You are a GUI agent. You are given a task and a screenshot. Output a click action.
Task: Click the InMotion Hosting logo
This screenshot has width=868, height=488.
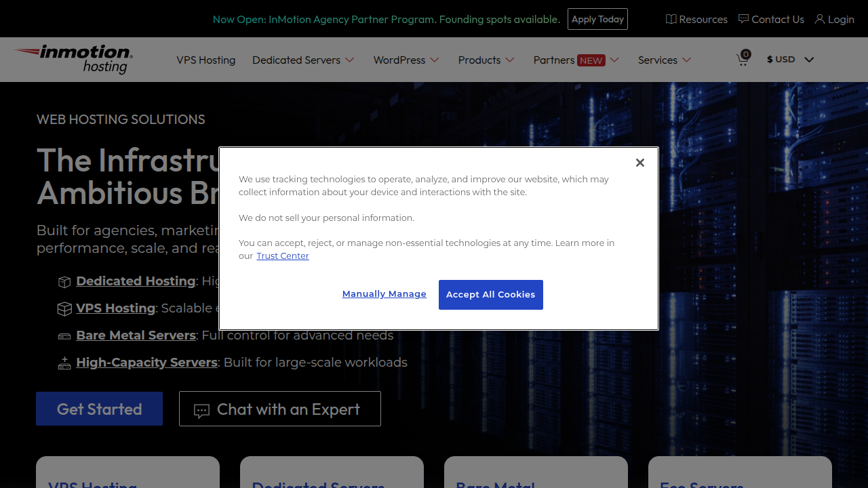point(73,59)
